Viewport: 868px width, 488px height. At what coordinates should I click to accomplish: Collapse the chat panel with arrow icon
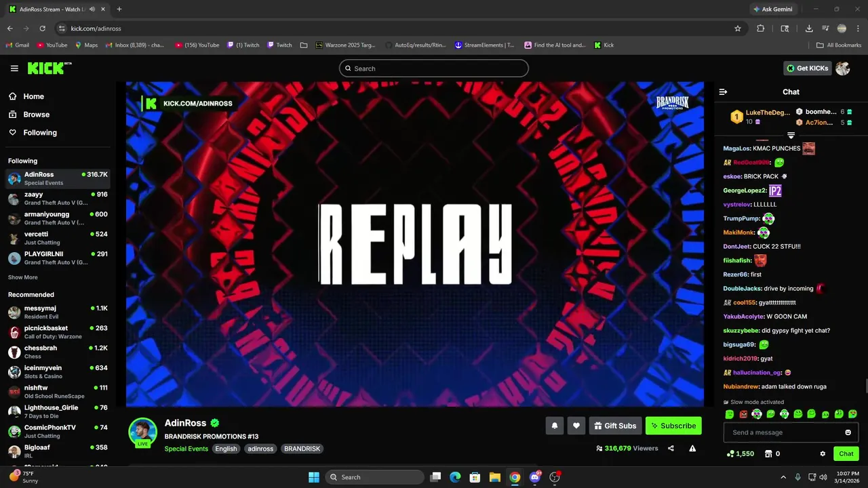723,91
